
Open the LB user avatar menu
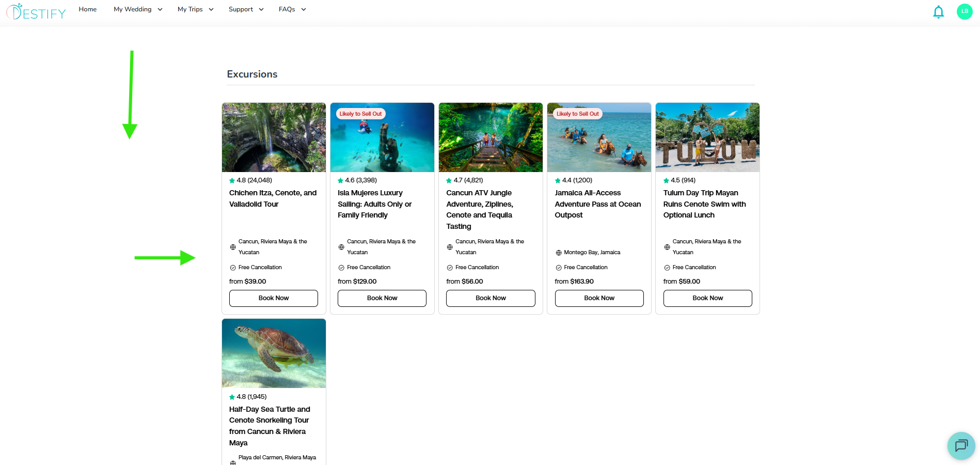click(964, 11)
